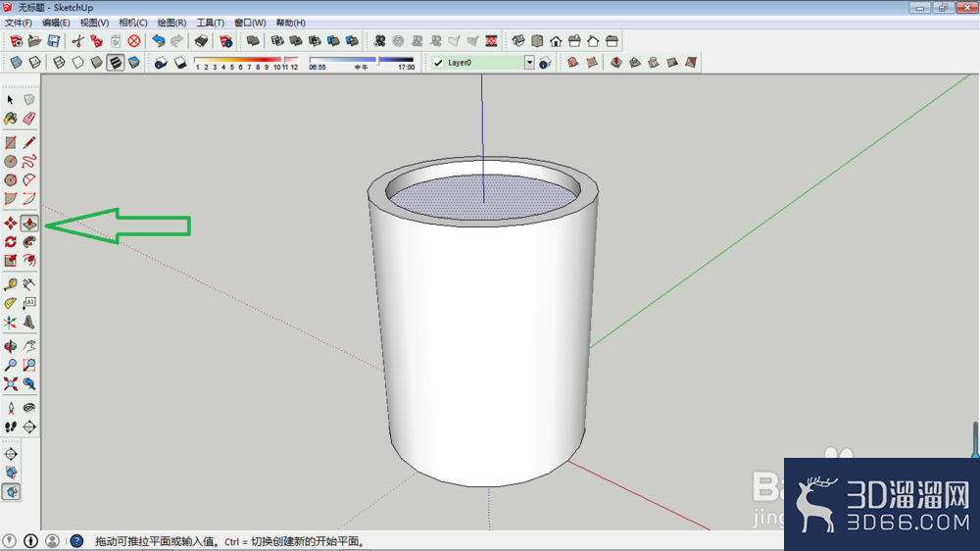Select the Rotate tool
Screen dimensions: 980x551
point(11,242)
